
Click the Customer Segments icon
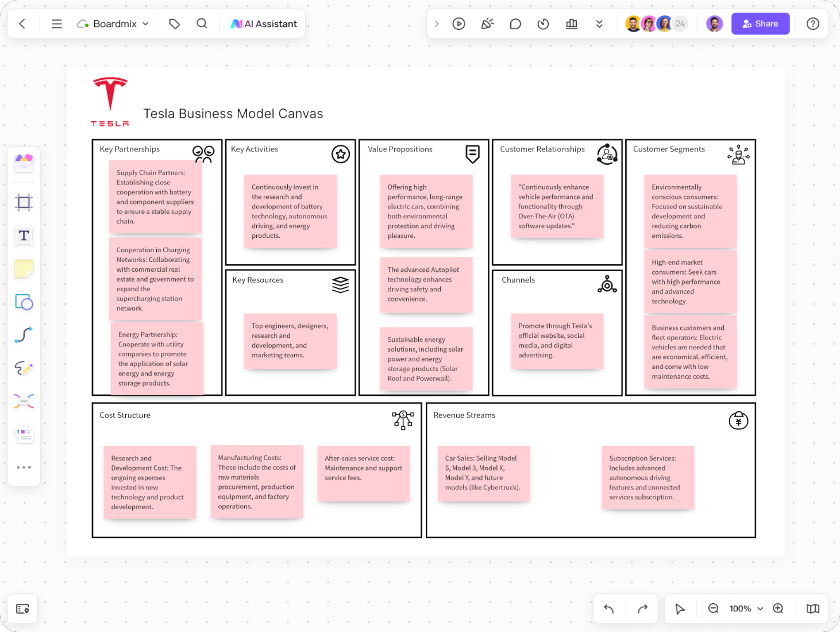pos(739,154)
